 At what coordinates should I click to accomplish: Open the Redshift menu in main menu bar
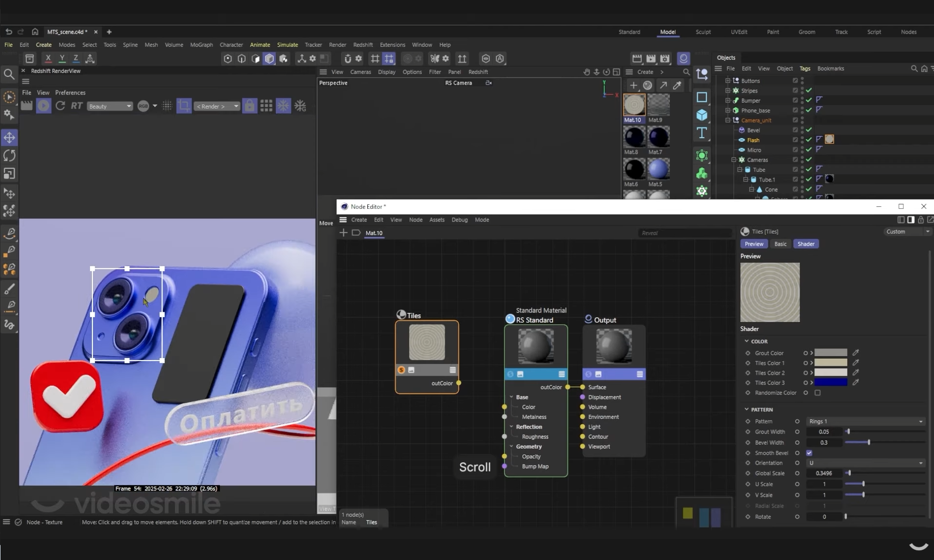[362, 45]
